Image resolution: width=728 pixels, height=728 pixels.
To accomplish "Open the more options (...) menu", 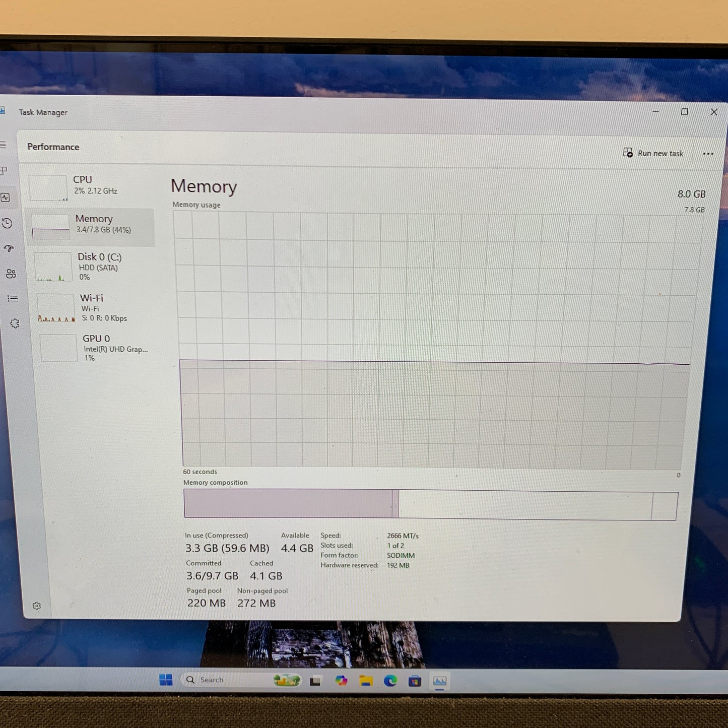I will click(708, 154).
